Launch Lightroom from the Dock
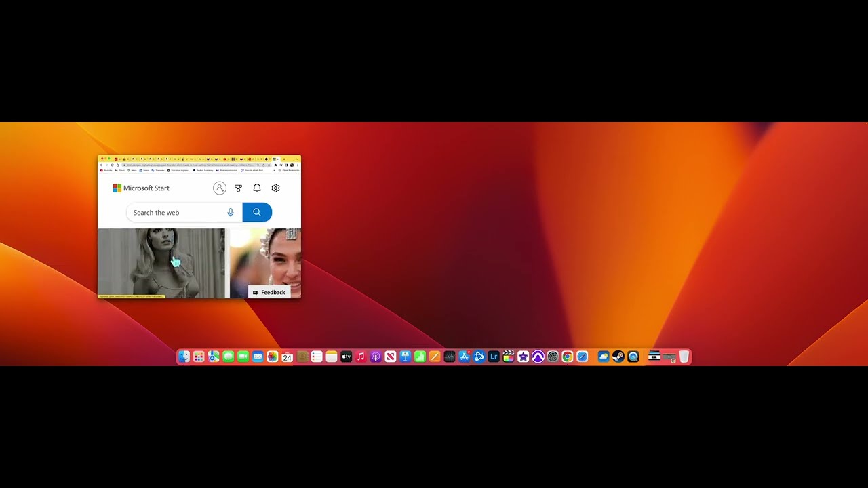The image size is (868, 488). point(494,357)
